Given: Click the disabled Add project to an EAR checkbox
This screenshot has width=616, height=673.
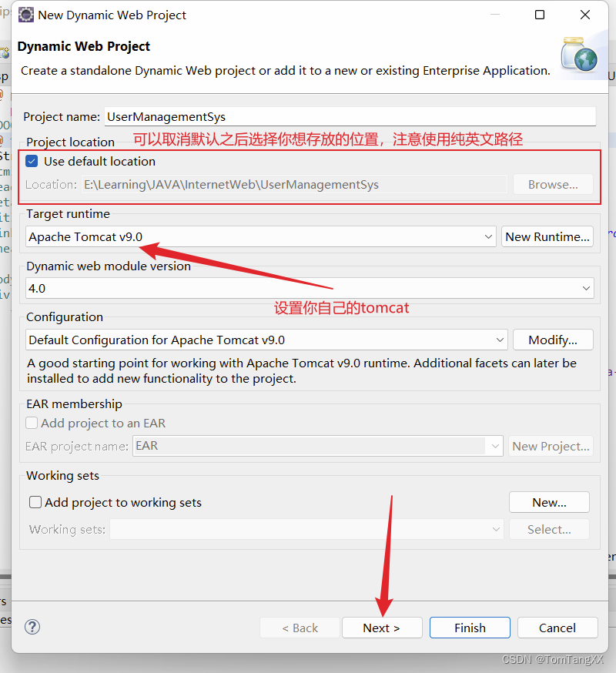Looking at the screenshot, I should coord(32,423).
